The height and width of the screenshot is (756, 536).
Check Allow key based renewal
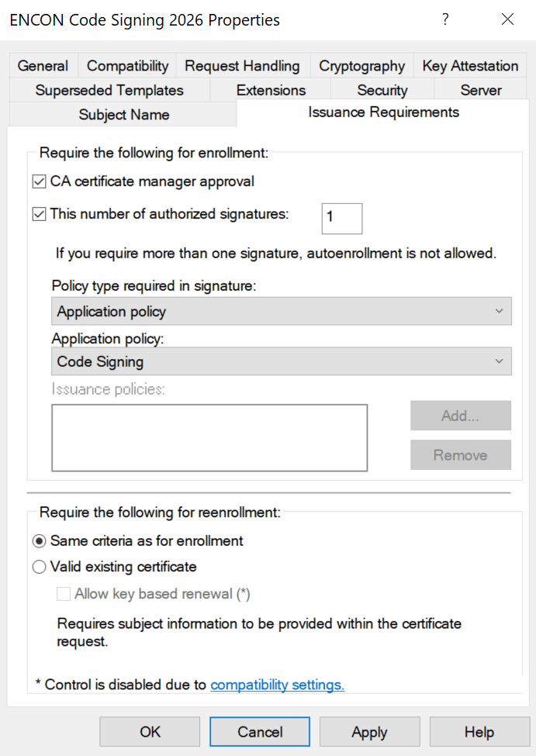click(x=63, y=593)
